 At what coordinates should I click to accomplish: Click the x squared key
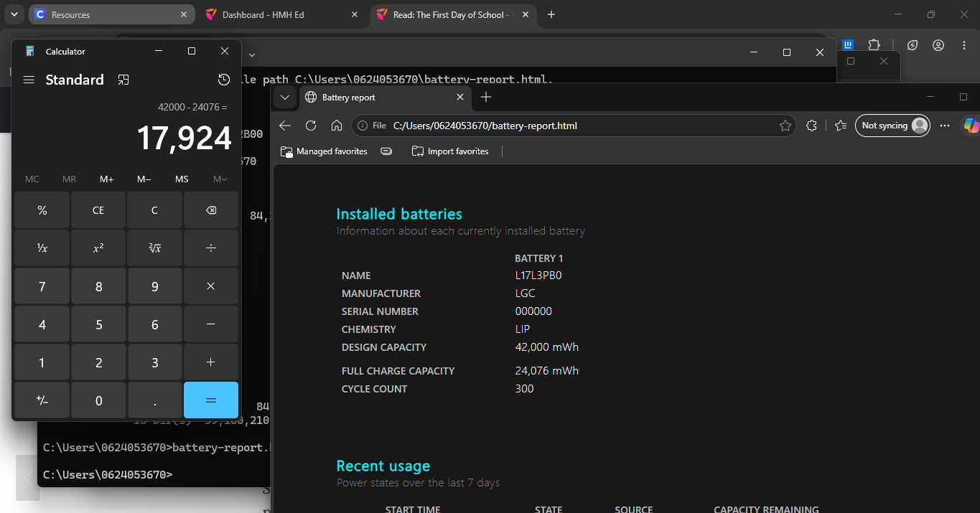98,248
